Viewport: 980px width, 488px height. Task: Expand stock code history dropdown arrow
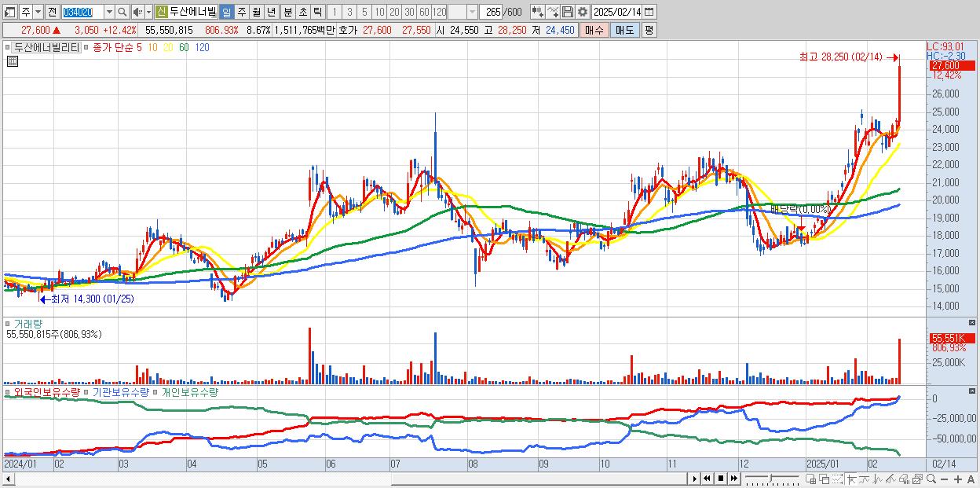pyautogui.click(x=109, y=12)
